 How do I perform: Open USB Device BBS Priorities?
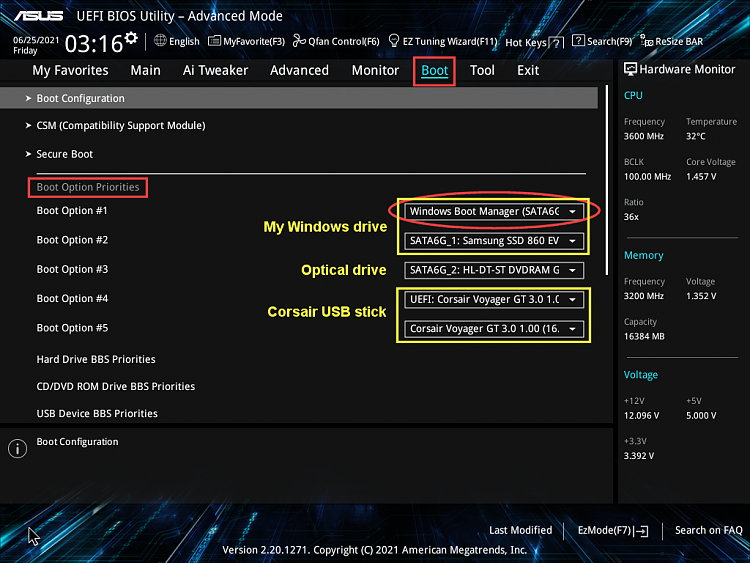point(97,414)
